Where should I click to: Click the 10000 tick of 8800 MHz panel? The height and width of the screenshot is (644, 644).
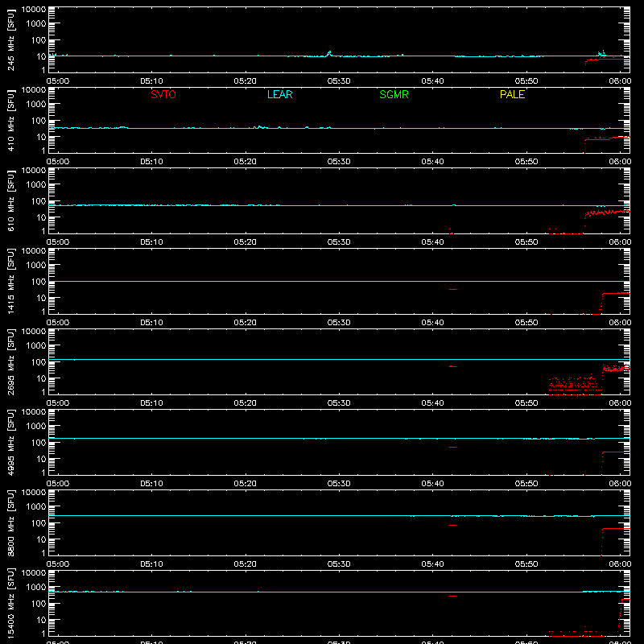point(34,493)
